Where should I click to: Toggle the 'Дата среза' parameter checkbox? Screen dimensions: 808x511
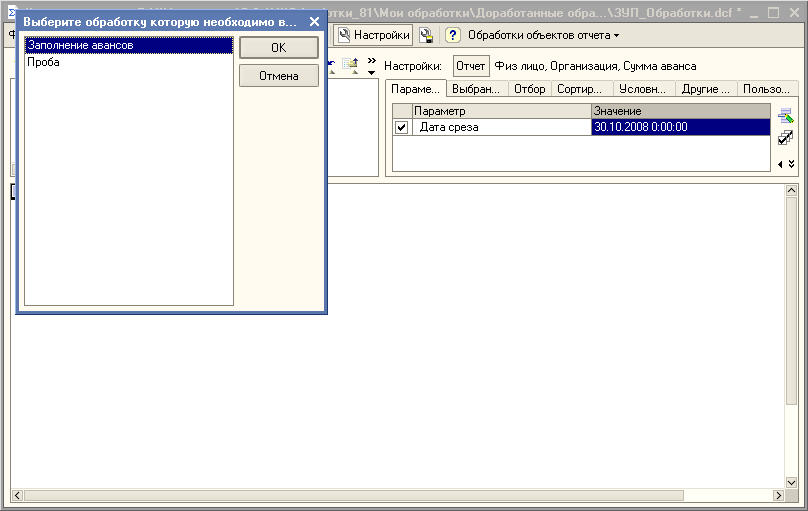point(401,127)
